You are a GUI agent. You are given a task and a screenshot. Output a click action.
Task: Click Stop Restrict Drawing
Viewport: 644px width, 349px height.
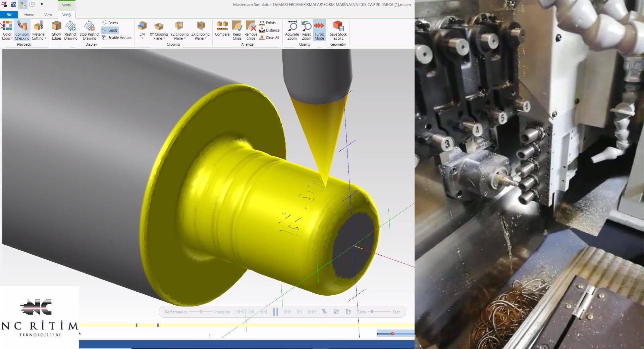pos(90,30)
